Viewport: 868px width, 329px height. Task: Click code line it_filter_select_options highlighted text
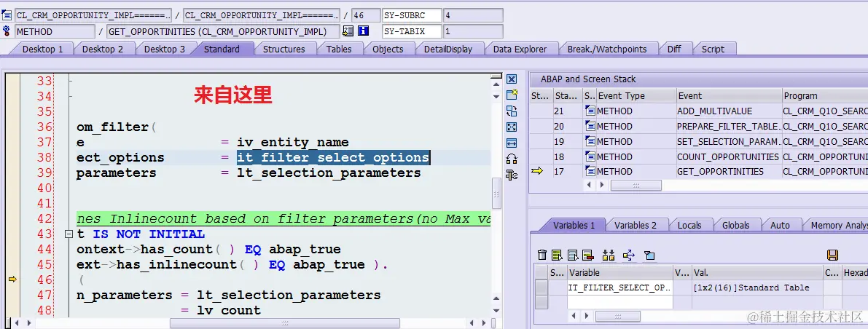(x=333, y=158)
